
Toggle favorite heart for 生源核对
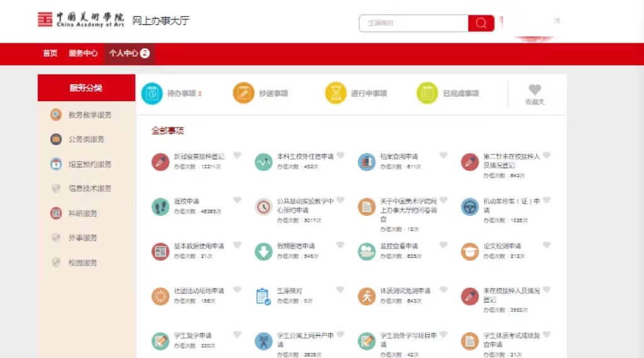[x=340, y=290]
